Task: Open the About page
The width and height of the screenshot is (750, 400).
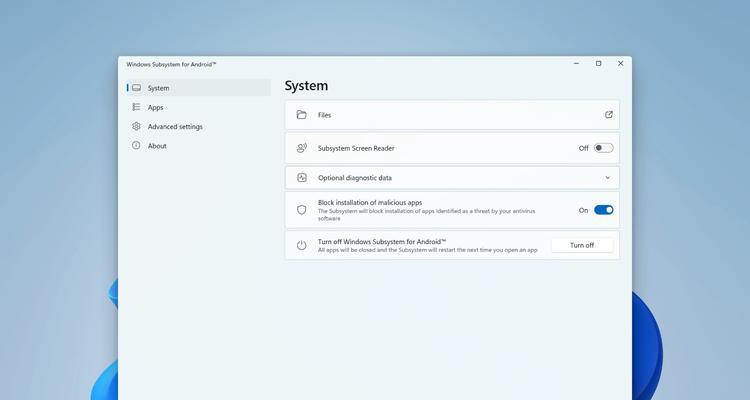Action: pos(199,145)
